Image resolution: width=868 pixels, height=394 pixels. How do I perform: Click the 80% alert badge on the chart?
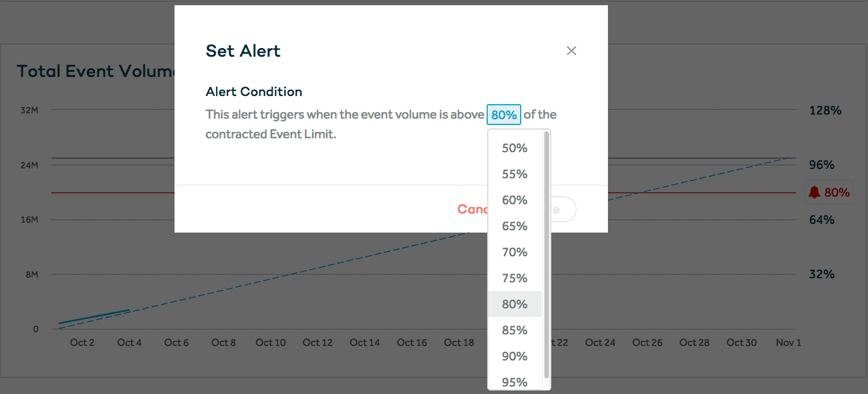click(x=829, y=192)
